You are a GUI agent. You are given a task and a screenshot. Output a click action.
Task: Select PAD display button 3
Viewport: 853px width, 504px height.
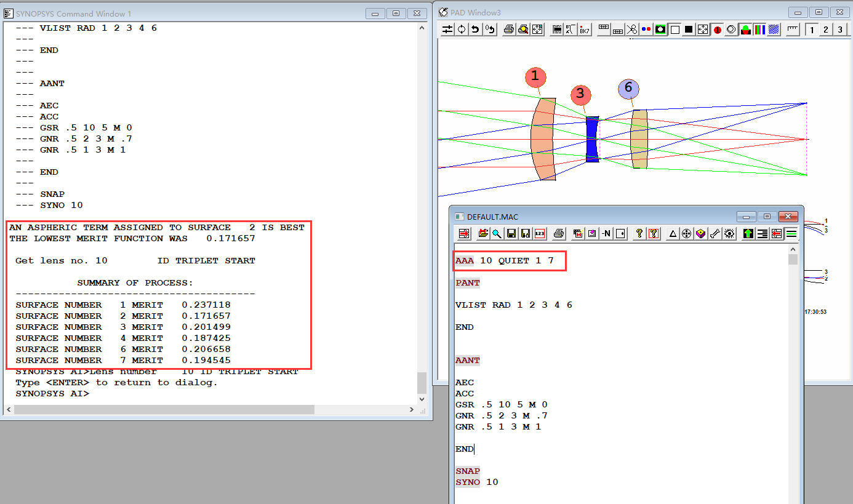(839, 30)
